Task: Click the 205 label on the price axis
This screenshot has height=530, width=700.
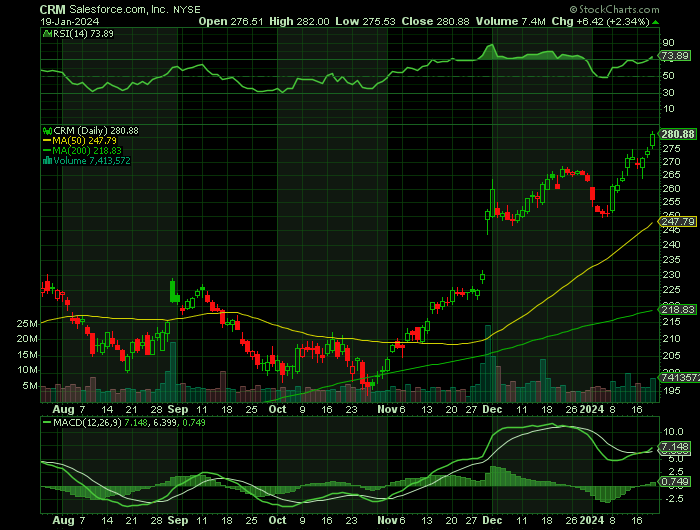Action: (x=671, y=356)
